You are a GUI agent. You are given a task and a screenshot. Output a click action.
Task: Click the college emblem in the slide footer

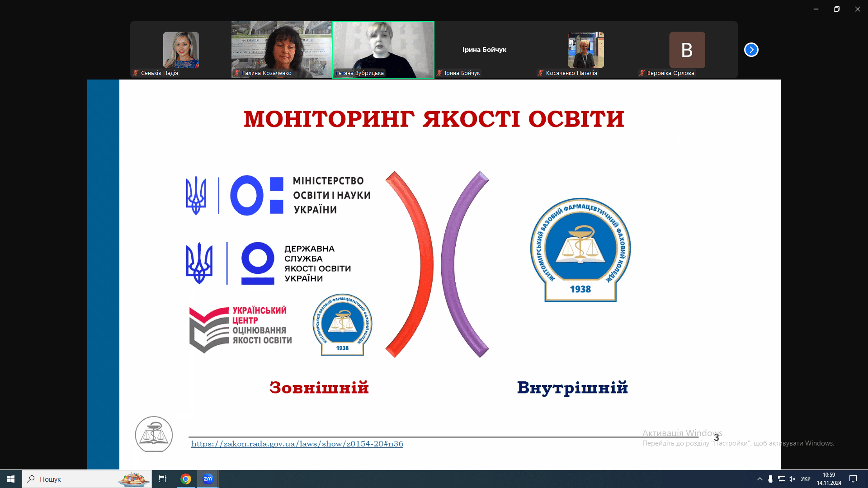coord(154,434)
